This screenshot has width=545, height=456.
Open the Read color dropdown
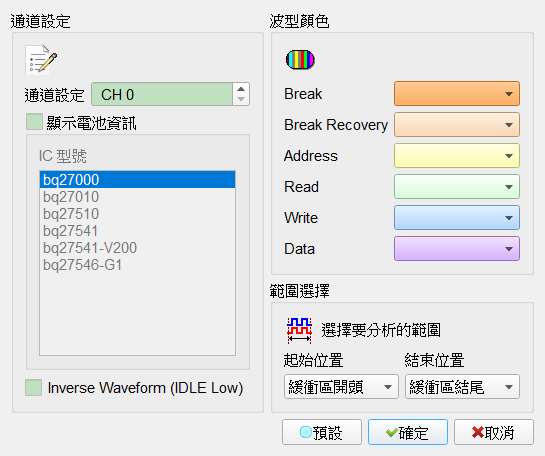pos(457,187)
